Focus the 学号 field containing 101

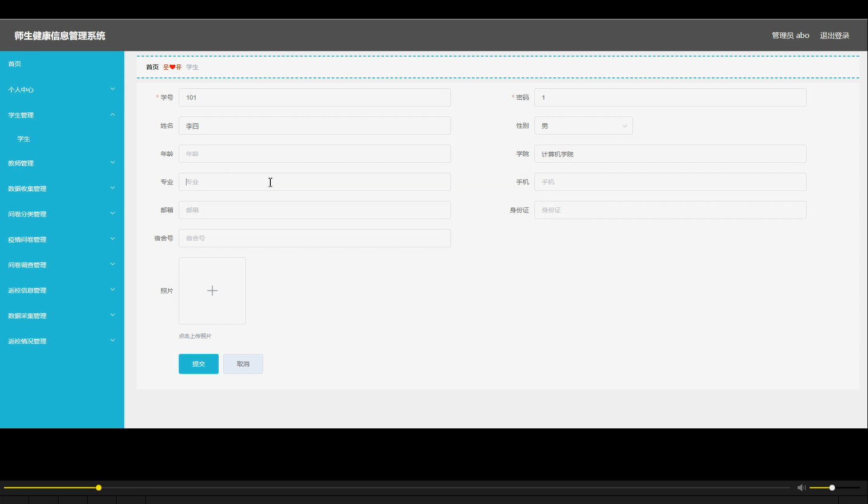314,97
